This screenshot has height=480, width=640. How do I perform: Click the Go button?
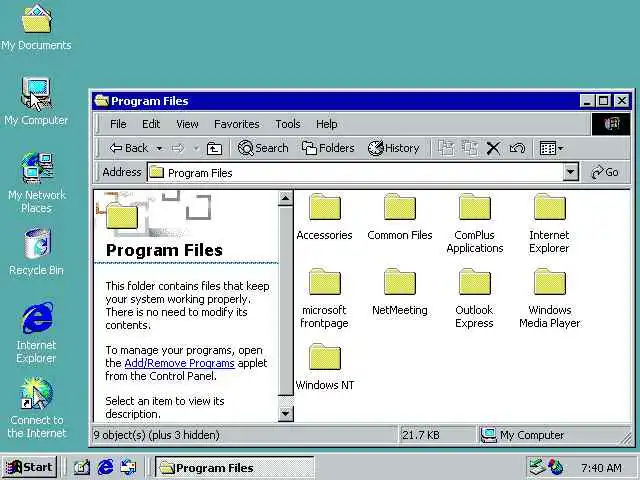coord(605,172)
